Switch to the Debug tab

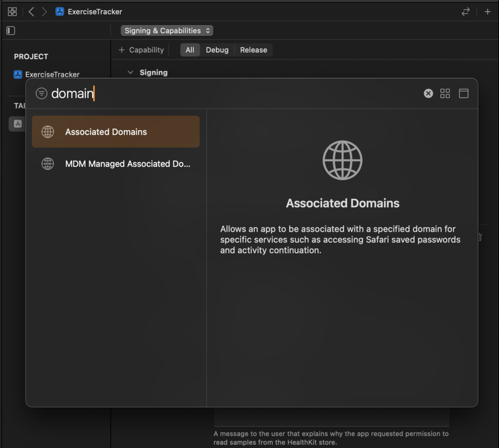coord(217,50)
